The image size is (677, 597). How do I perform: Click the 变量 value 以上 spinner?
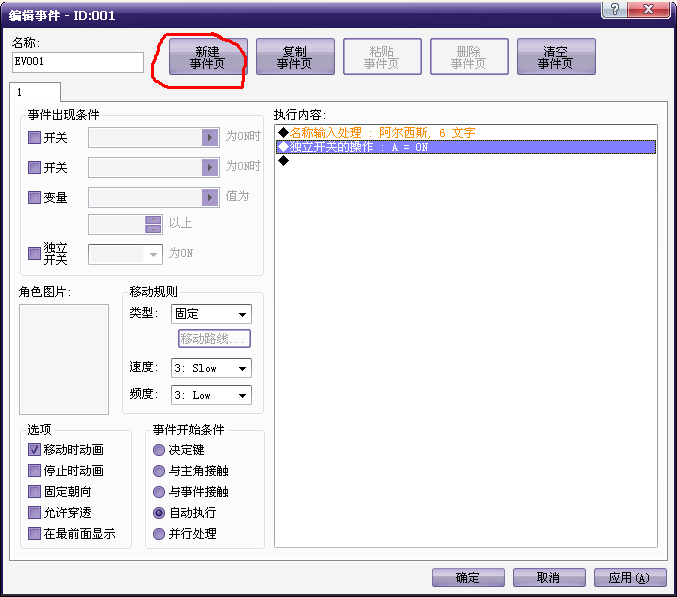tap(153, 224)
